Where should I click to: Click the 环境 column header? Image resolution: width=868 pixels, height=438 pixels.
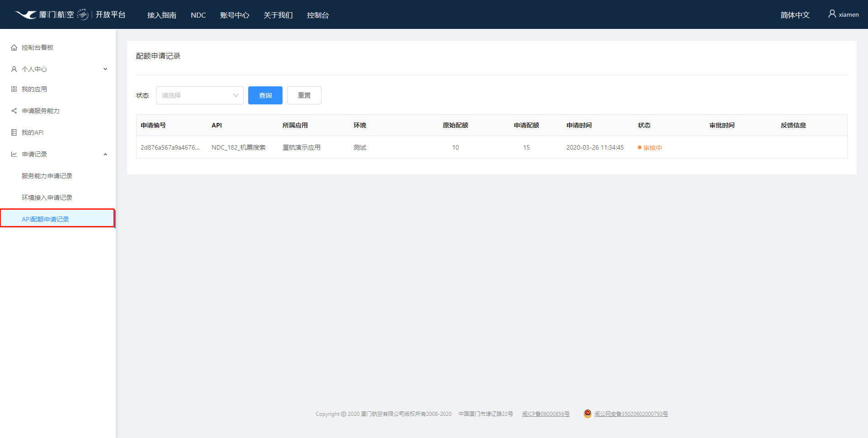[360, 125]
